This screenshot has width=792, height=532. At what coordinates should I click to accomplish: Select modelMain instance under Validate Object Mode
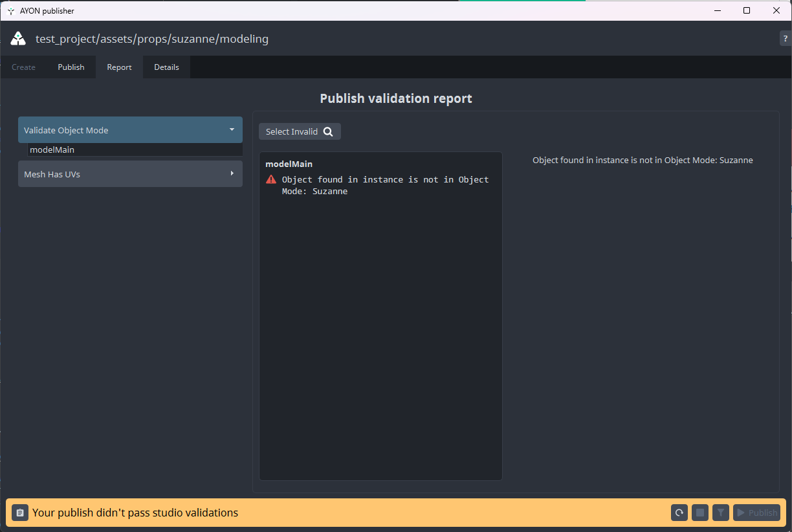pyautogui.click(x=135, y=150)
